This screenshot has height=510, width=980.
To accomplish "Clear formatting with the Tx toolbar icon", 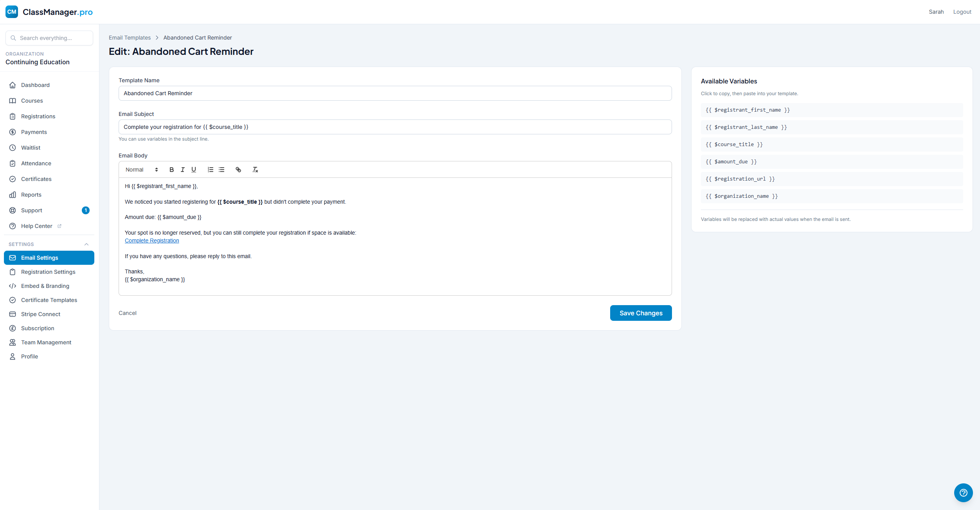I will point(255,169).
